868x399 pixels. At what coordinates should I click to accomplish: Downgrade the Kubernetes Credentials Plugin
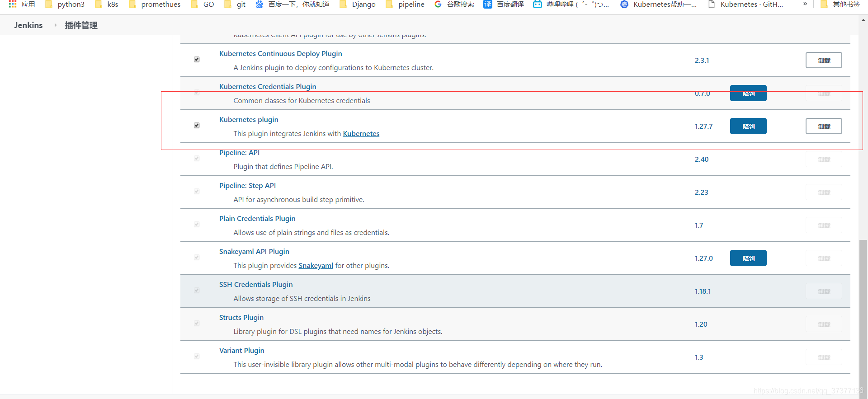(x=748, y=93)
